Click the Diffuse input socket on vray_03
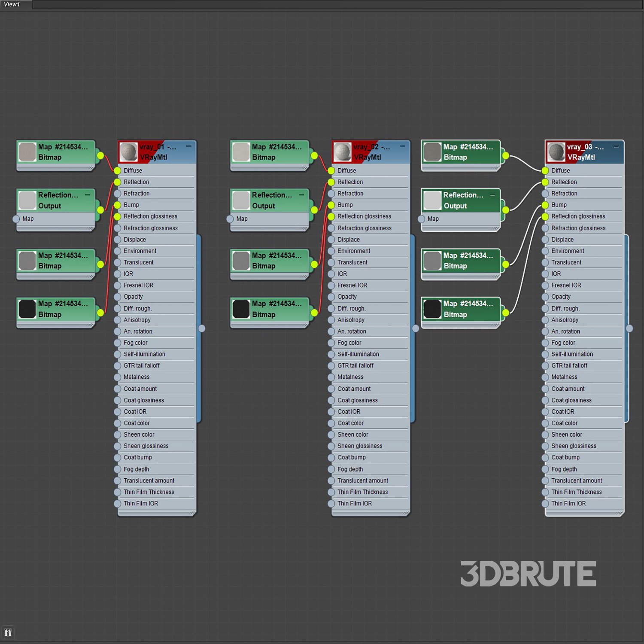 coord(545,170)
